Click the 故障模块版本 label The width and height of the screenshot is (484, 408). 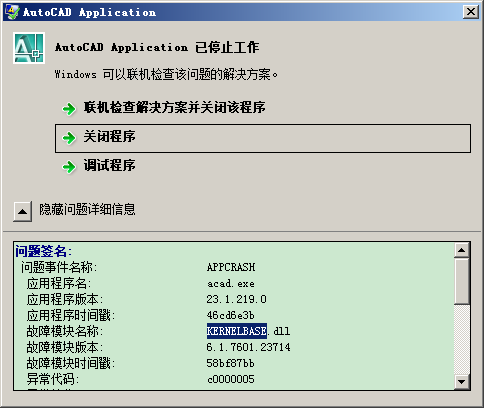click(65, 347)
